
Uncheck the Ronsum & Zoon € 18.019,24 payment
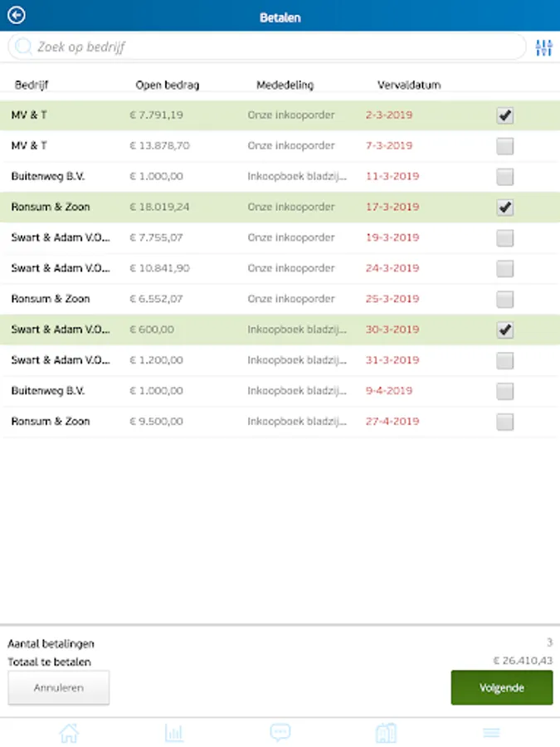click(x=504, y=207)
